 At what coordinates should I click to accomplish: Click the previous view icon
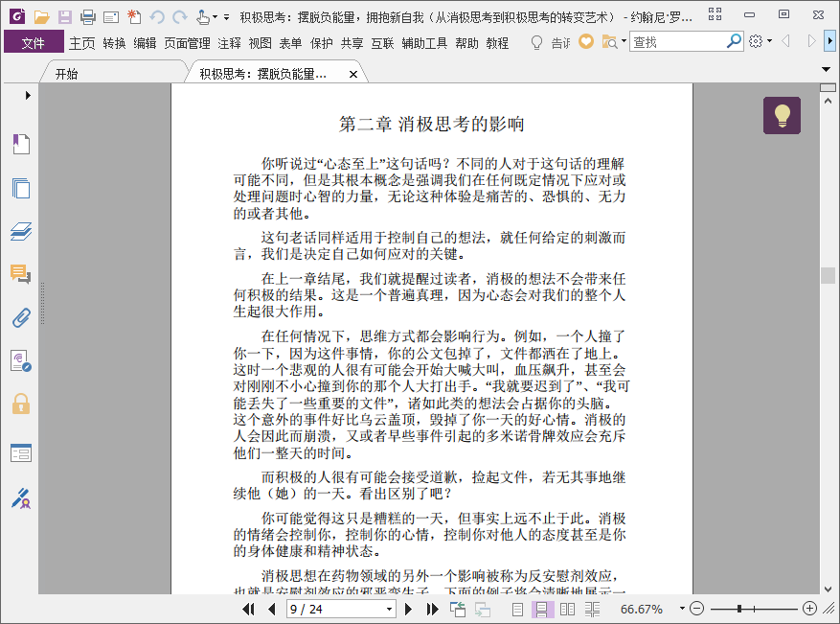coord(458,609)
